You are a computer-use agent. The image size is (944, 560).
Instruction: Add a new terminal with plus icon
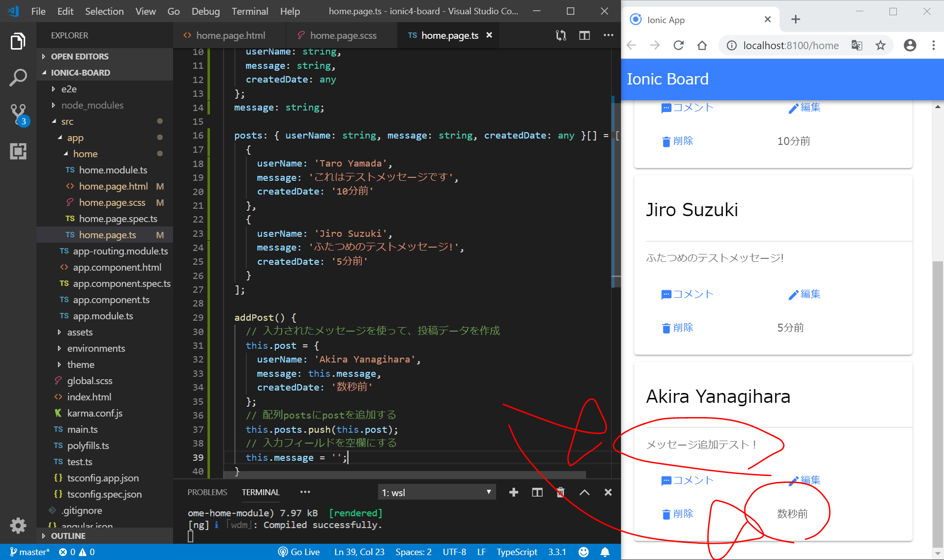[513, 492]
